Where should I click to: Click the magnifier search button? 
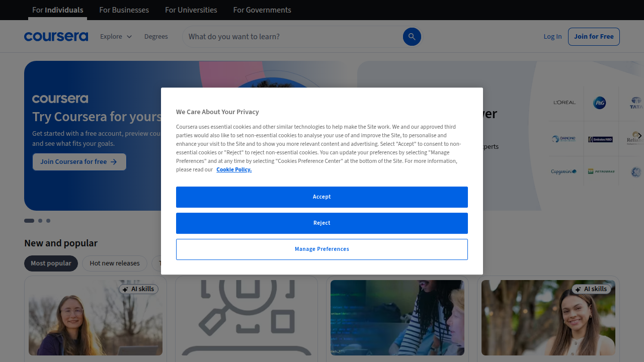[x=412, y=37]
